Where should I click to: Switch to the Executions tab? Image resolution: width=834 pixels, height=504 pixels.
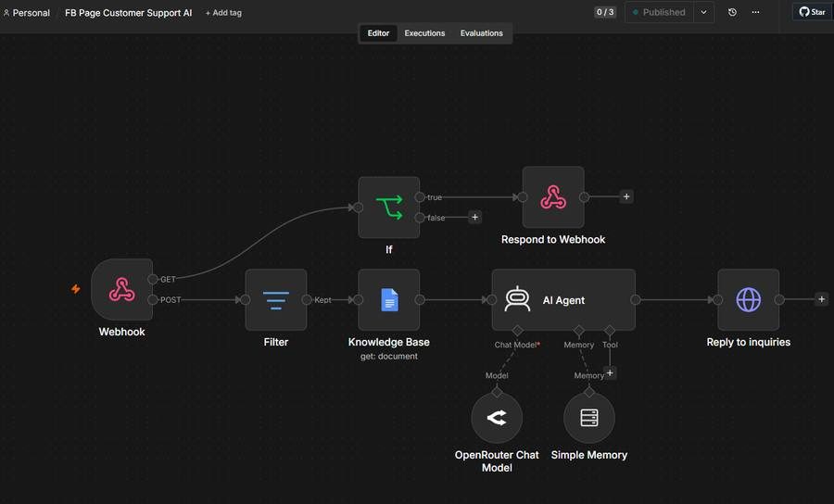[424, 33]
